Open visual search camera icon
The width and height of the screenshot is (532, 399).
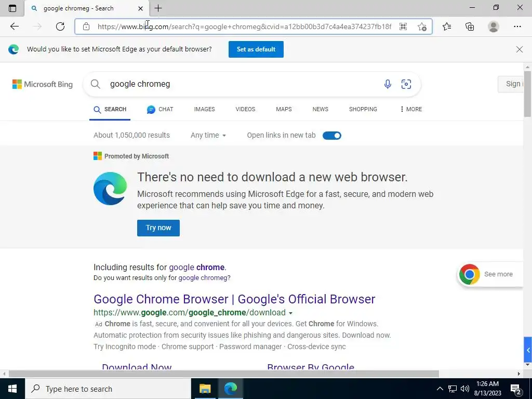(406, 84)
